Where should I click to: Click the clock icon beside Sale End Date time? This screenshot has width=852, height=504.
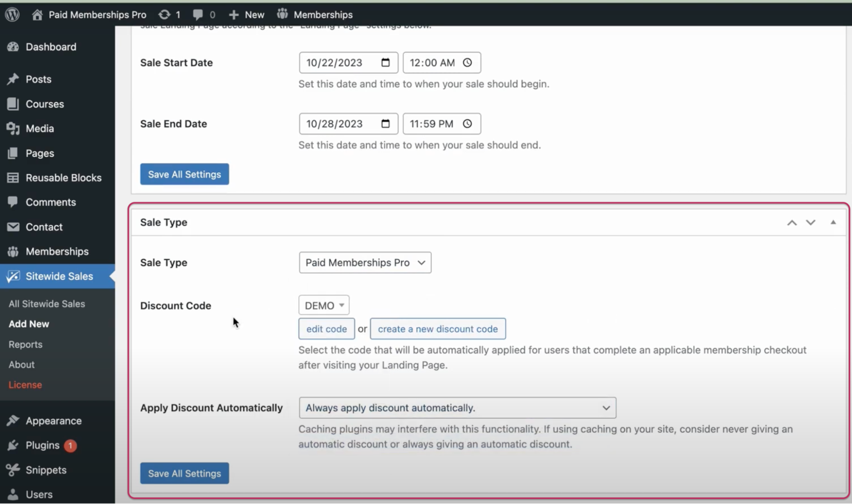tap(467, 124)
